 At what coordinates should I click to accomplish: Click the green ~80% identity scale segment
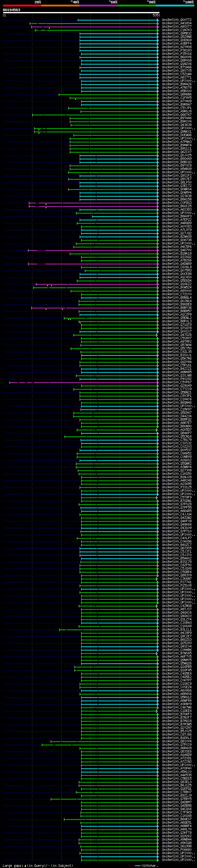point(137,6)
